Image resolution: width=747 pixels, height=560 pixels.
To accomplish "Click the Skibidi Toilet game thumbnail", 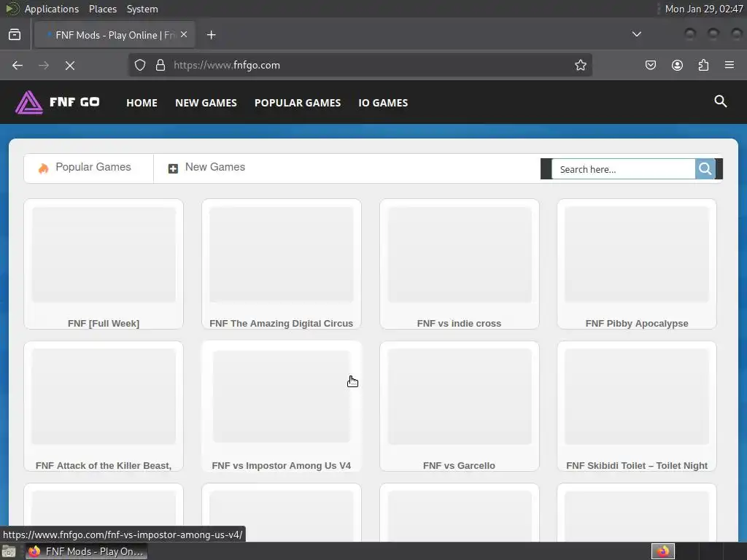I will tap(636, 396).
